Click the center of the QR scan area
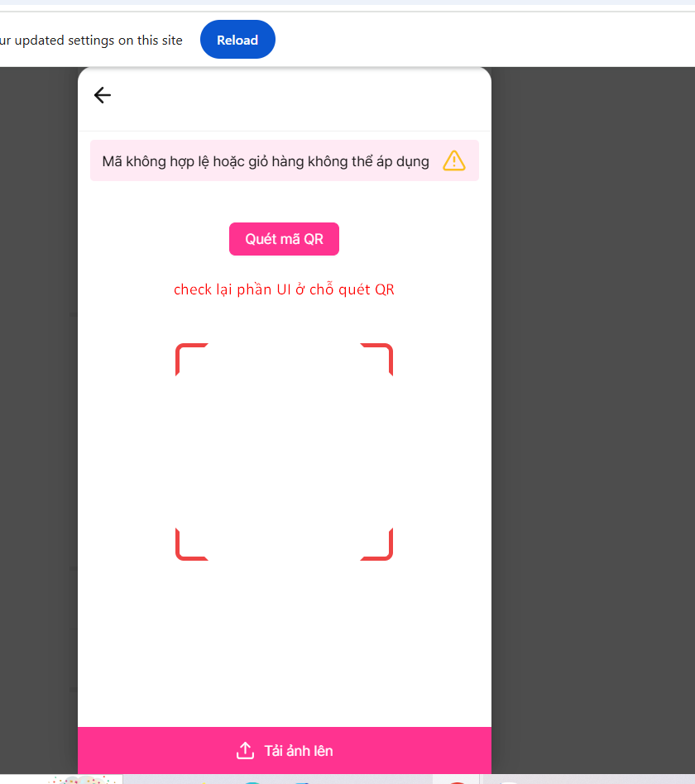 [284, 452]
